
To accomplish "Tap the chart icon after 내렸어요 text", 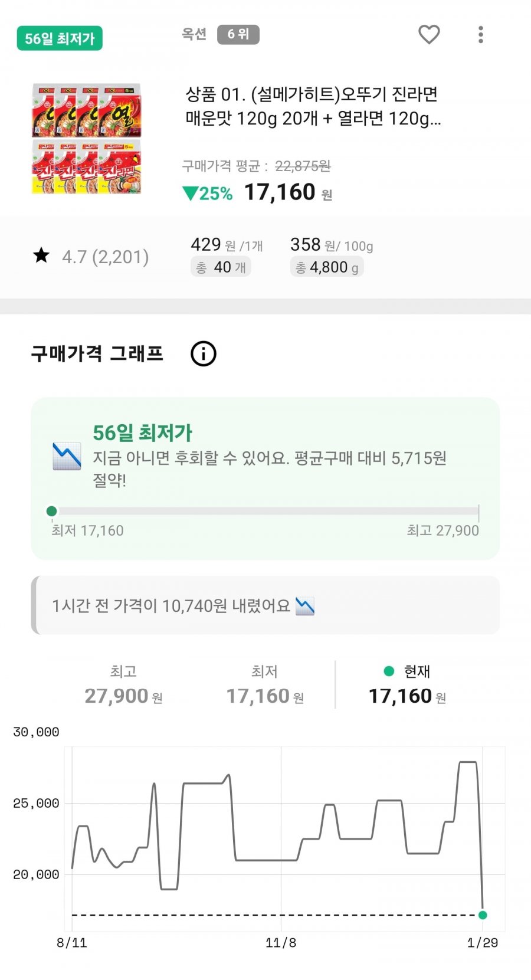I will click(305, 606).
